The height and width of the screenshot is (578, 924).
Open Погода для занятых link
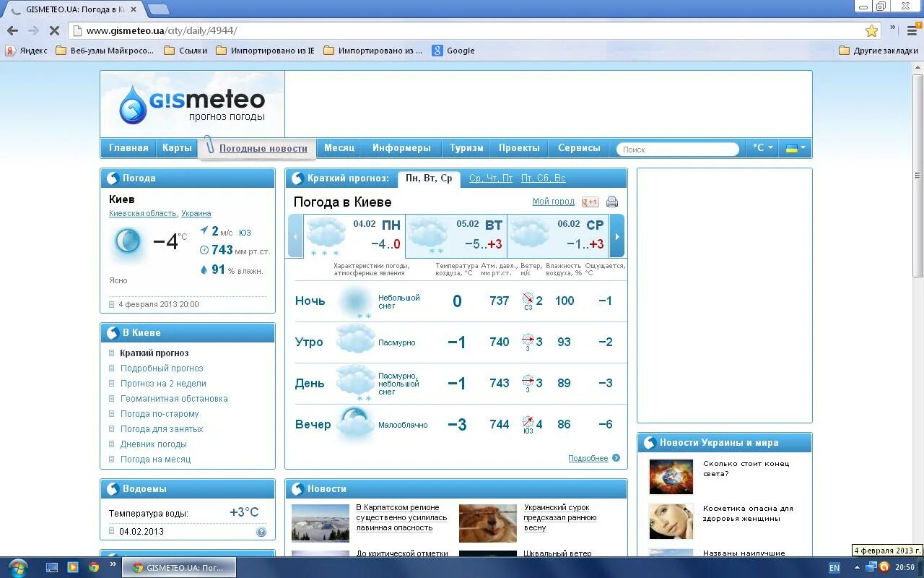[x=162, y=429]
